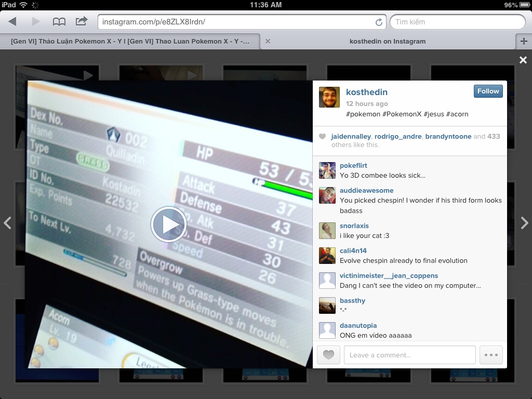The width and height of the screenshot is (532, 399).
Task: Close the Instagram post overlay with X
Action: pos(523,60)
